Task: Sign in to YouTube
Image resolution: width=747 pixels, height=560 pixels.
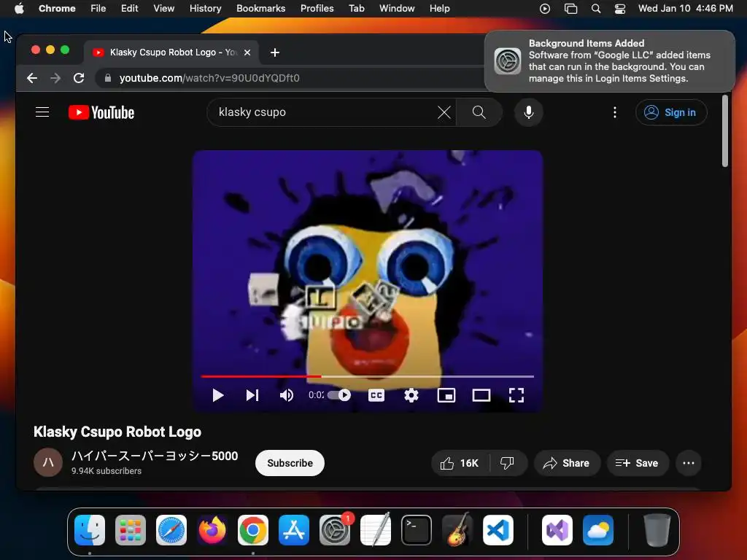Action: coord(671,112)
